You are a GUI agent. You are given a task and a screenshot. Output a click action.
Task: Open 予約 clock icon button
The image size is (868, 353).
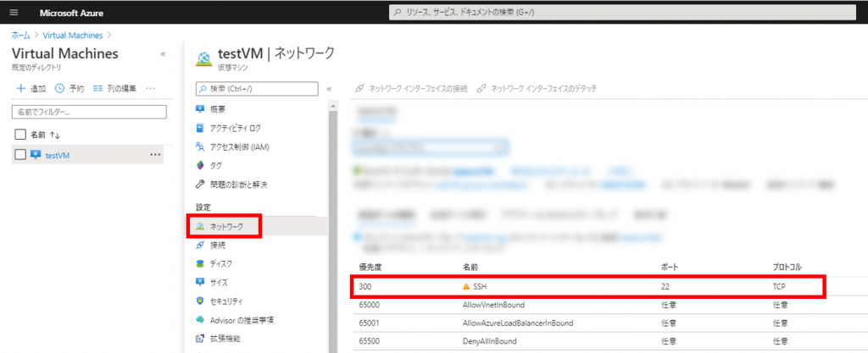[70, 88]
